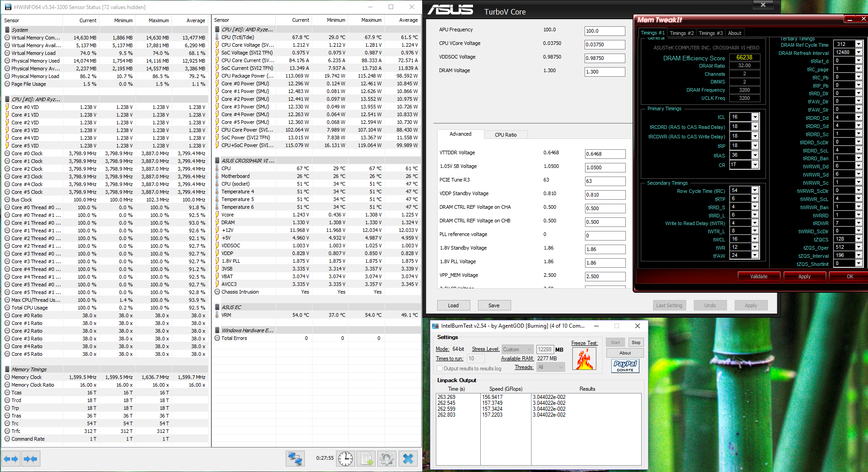Open the Row Cycle Time (tRC) dropdown

[x=755, y=191]
